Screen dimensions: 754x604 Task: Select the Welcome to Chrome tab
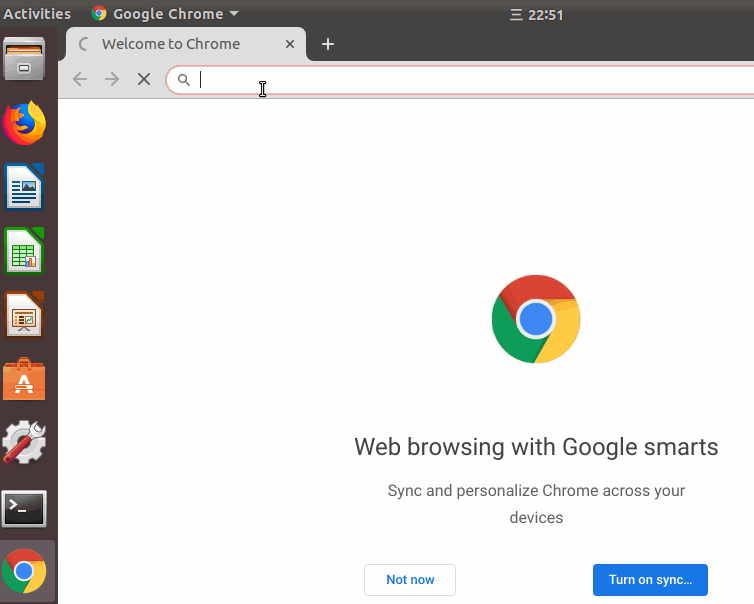pos(186,44)
